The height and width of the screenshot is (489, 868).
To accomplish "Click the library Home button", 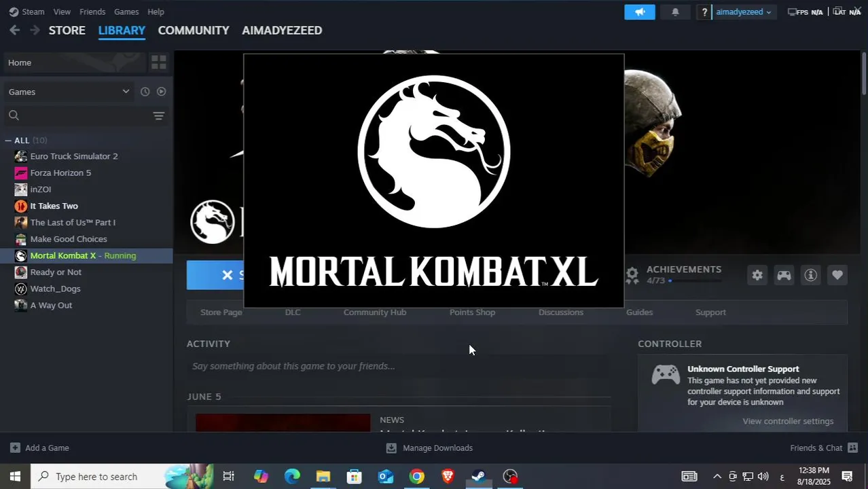I will (74, 62).
